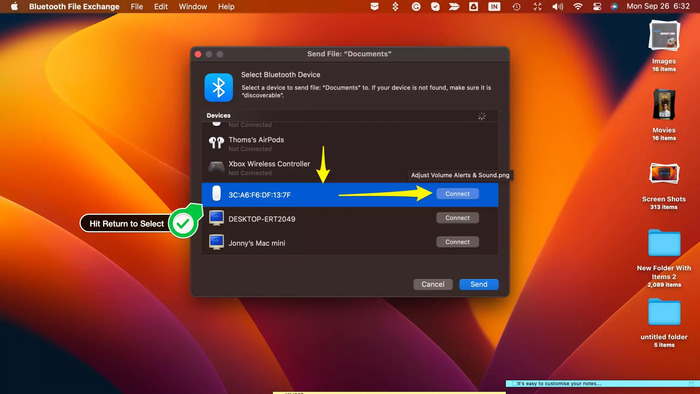700x394 pixels.
Task: Open the Apple menu
Action: pos(14,7)
